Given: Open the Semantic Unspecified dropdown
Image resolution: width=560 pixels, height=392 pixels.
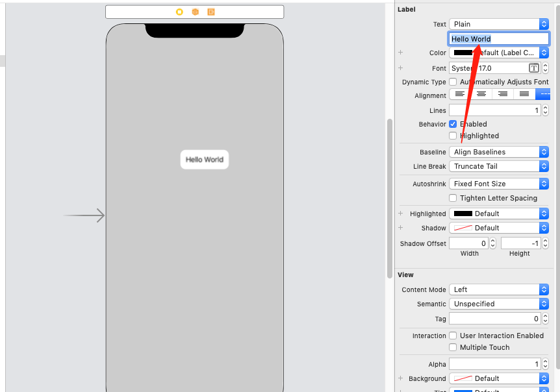Looking at the screenshot, I should coord(499,304).
